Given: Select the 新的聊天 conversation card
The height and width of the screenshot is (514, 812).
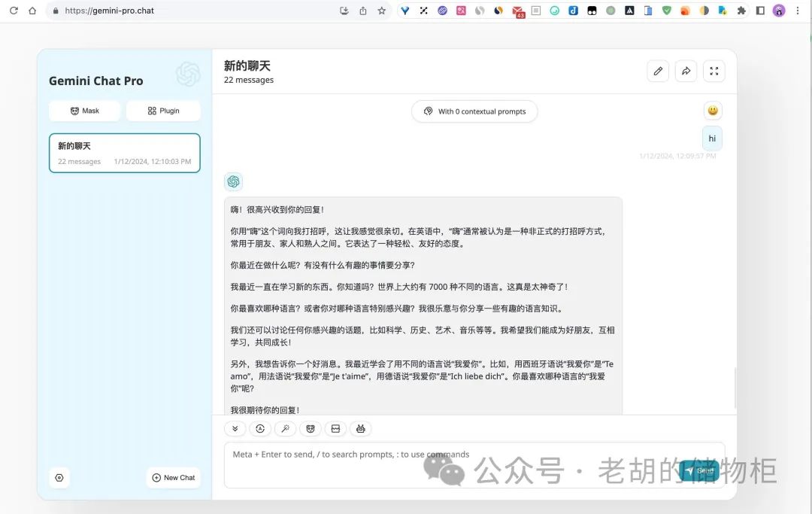Looking at the screenshot, I should pos(125,154).
